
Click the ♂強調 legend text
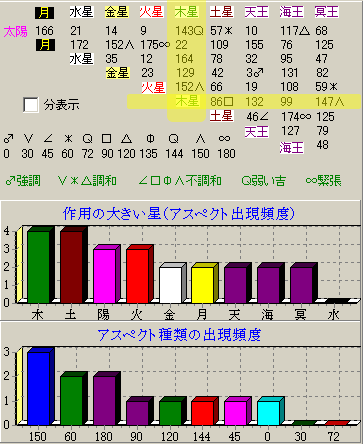[x=23, y=181]
